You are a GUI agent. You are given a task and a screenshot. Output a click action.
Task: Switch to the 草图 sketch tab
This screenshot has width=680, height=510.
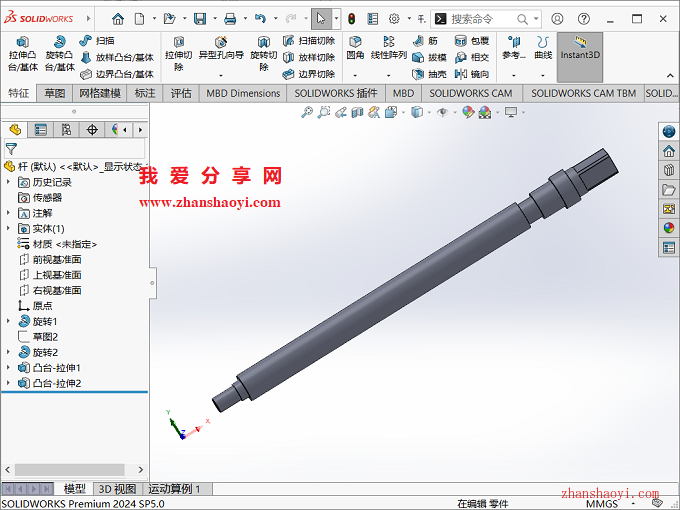click(x=54, y=93)
